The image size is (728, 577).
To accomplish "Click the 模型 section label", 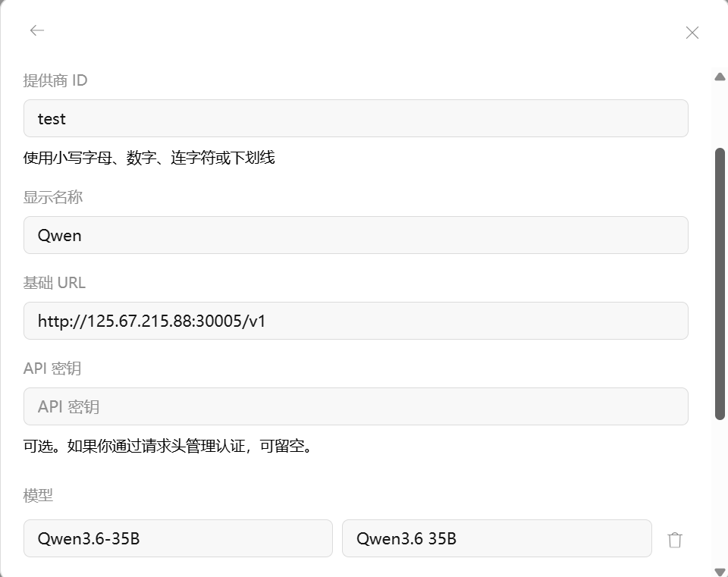I will (x=38, y=496).
